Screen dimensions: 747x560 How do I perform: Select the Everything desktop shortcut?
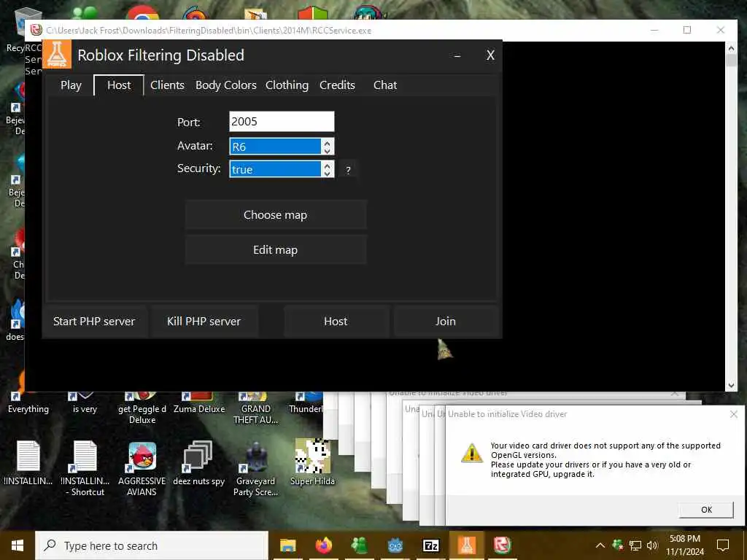pyautogui.click(x=28, y=403)
